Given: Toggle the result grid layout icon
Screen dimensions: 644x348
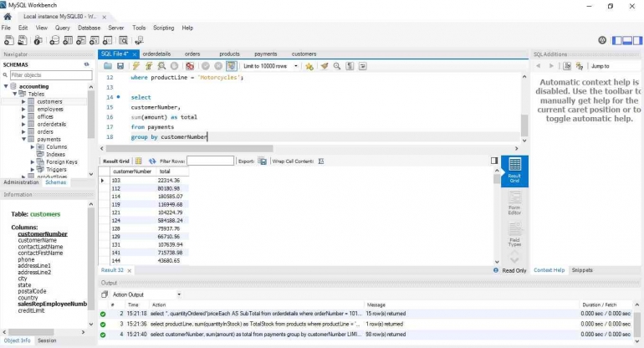Looking at the screenshot, I should coord(138,161).
